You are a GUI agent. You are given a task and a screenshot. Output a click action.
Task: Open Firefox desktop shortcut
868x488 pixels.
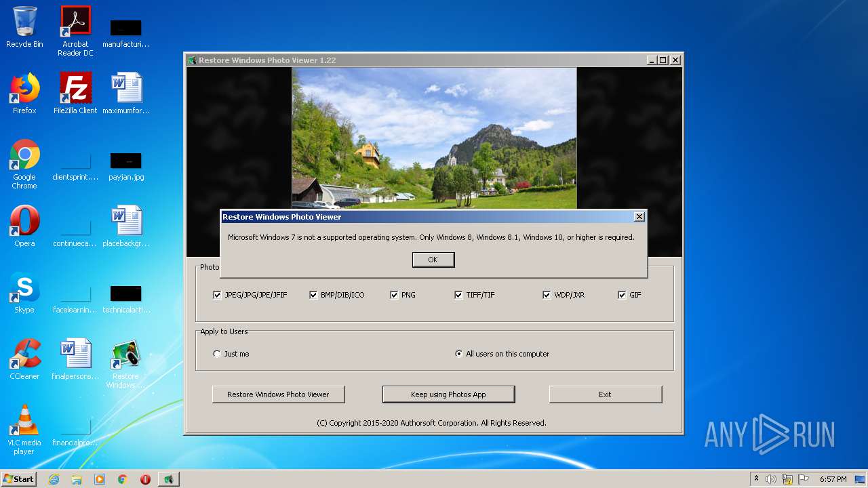tap(24, 94)
